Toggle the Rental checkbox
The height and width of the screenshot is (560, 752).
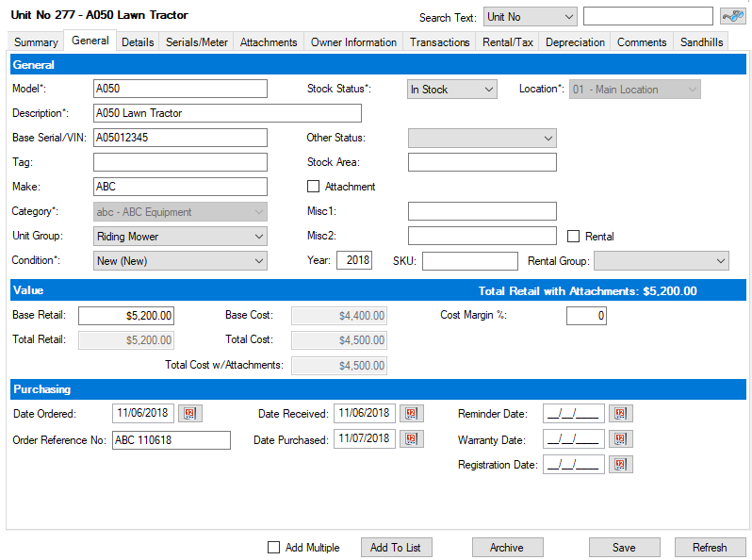coord(574,236)
